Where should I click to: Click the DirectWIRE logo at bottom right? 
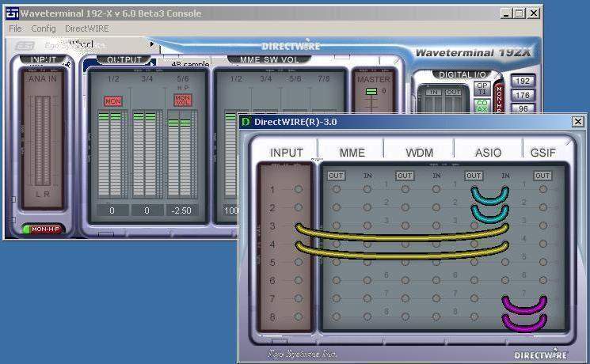click(540, 354)
